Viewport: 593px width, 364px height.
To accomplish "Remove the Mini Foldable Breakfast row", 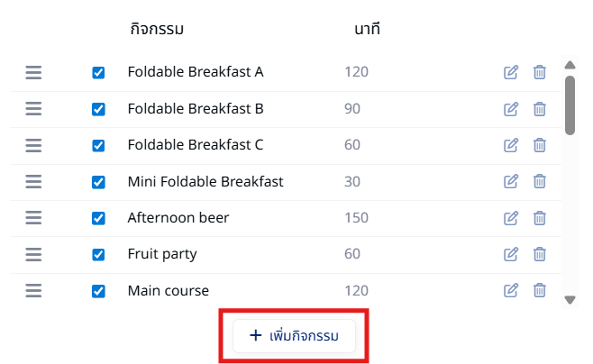I will click(539, 181).
